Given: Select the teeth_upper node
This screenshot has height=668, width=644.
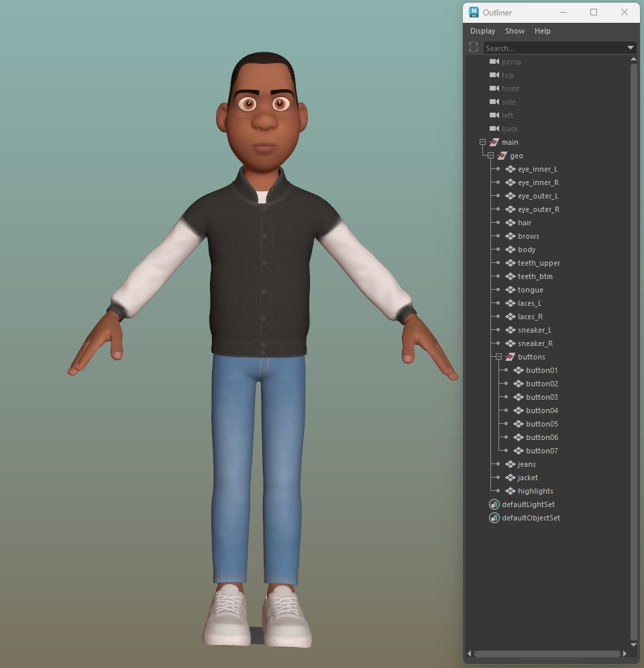Looking at the screenshot, I should click(x=539, y=263).
